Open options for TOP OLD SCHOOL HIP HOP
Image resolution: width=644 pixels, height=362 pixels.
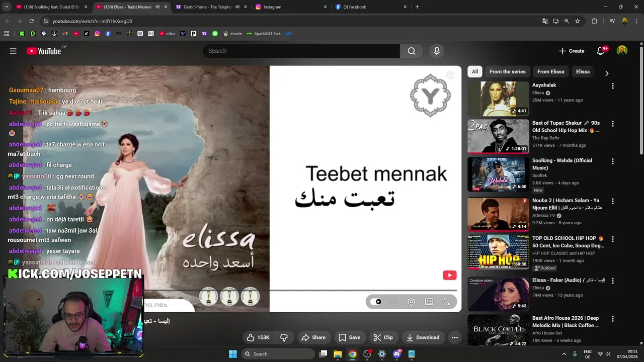612,239
